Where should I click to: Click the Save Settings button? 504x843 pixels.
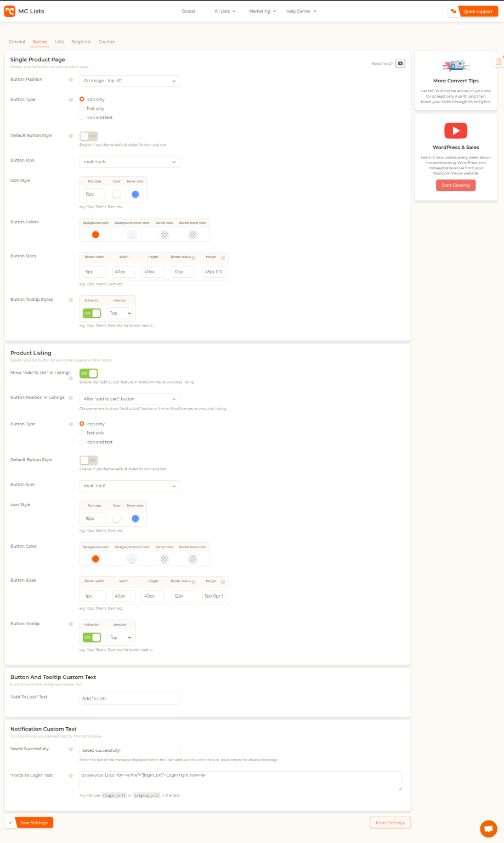click(34, 823)
